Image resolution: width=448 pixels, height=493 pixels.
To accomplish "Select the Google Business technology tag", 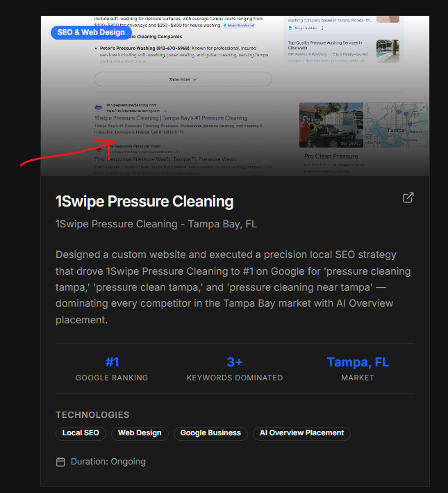I will point(210,433).
